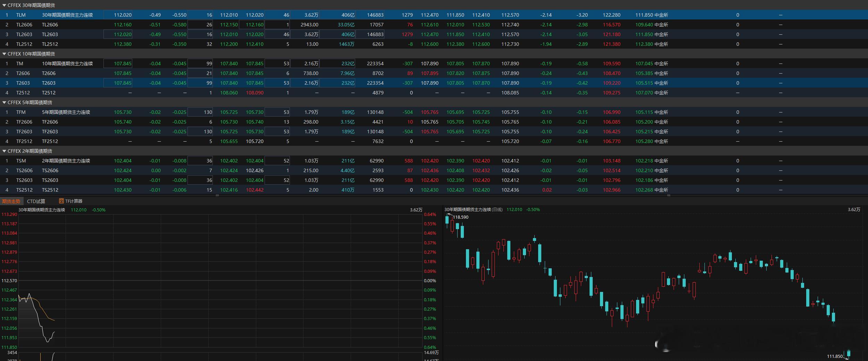
Task: Click ask price 108.090 in T2512 row
Action: [254, 93]
